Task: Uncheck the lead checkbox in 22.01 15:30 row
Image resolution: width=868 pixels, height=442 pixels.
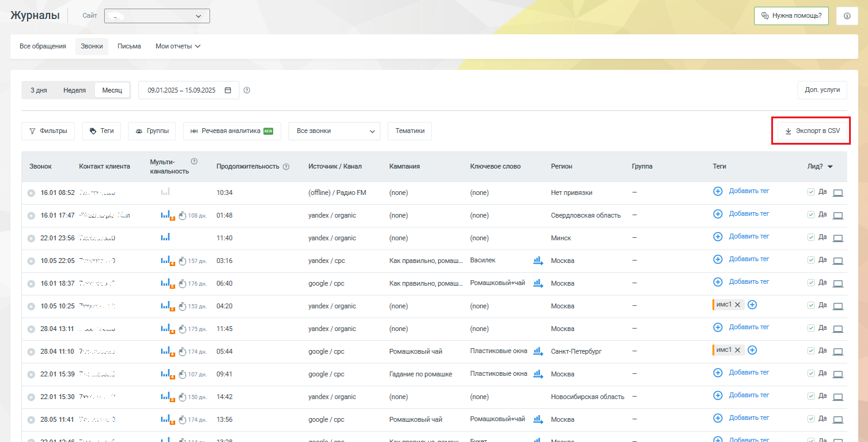Action: click(811, 396)
